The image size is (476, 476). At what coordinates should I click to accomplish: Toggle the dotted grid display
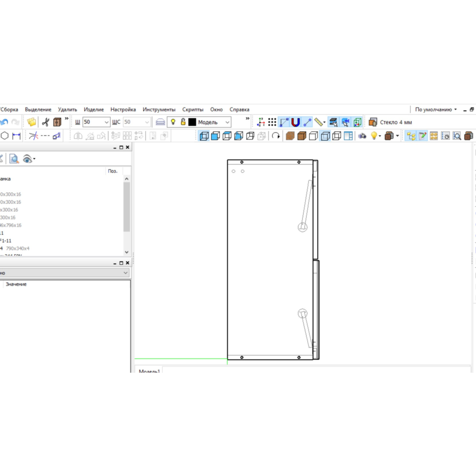pyautogui.click(x=272, y=122)
